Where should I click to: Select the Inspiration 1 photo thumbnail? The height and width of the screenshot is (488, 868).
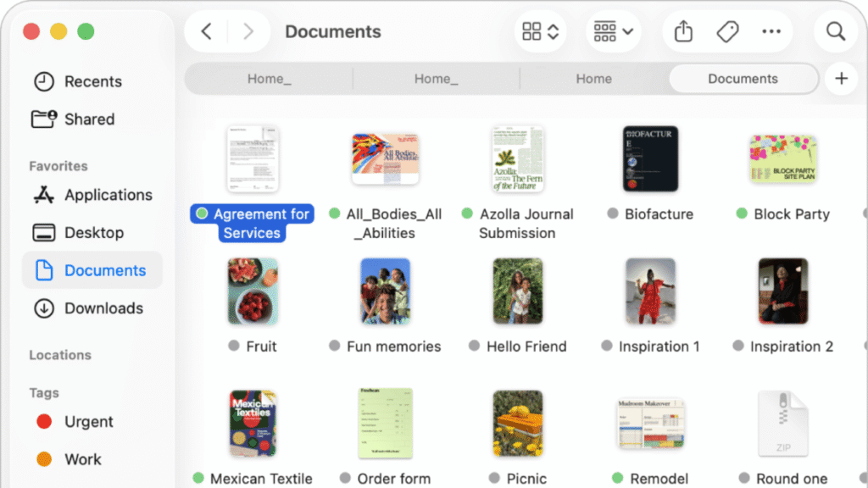[650, 291]
